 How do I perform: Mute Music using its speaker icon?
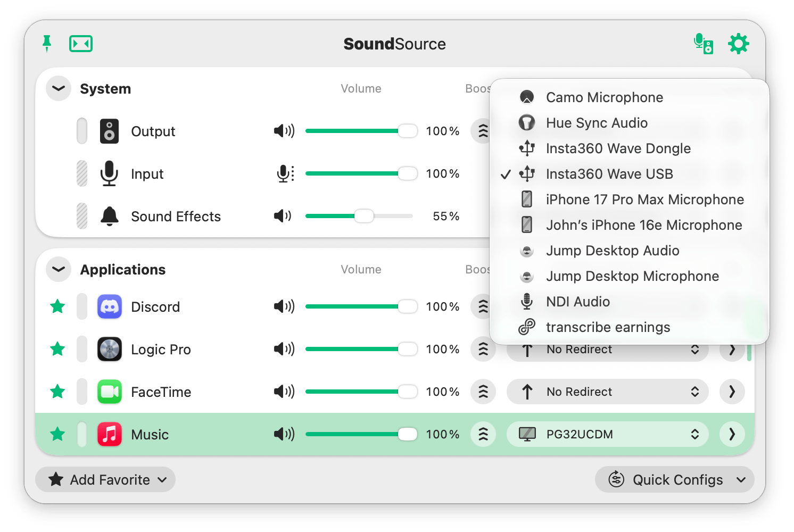pyautogui.click(x=284, y=434)
